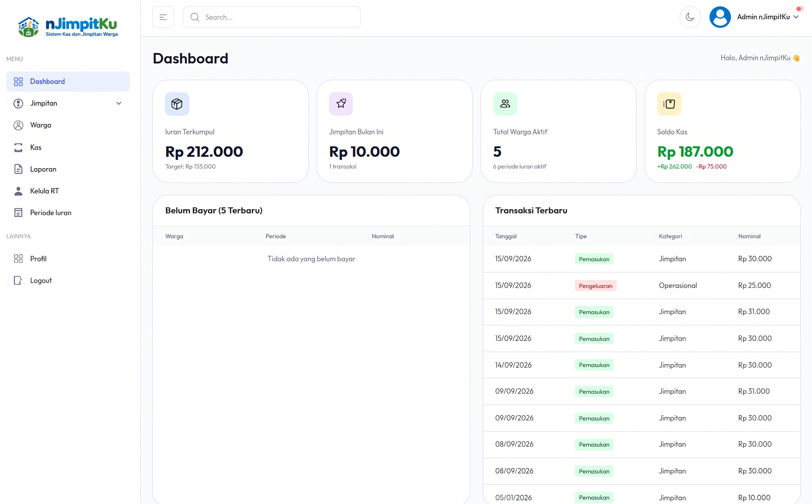Toggle dark mode moon icon
This screenshot has height=504, width=812.
(690, 17)
